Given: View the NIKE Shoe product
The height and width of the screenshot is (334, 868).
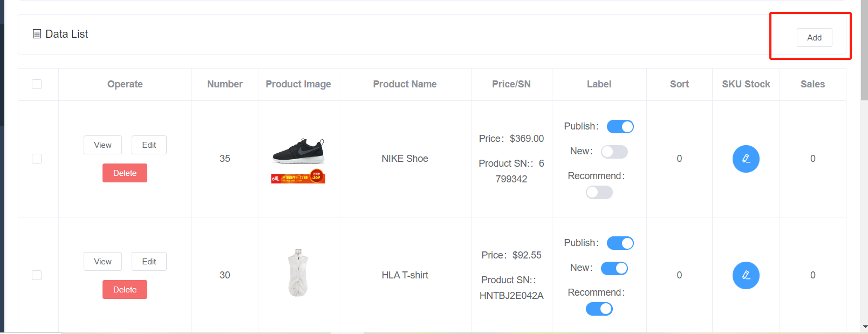Looking at the screenshot, I should coord(102,145).
